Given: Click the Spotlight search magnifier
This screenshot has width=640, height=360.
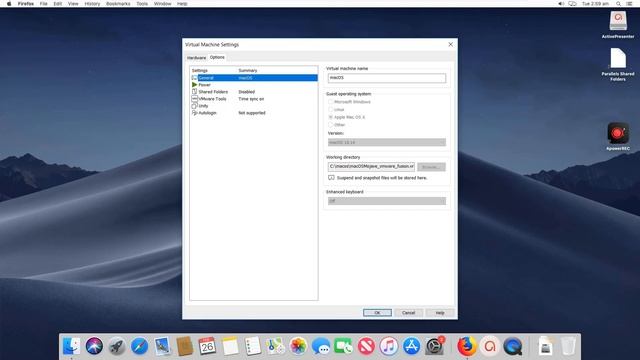Looking at the screenshot, I should coord(618,4).
